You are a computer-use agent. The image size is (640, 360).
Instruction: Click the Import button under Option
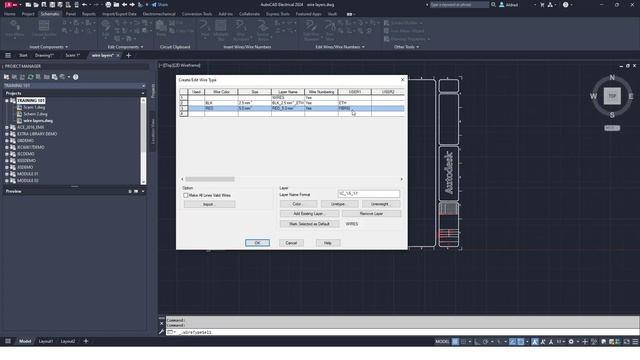(x=209, y=204)
